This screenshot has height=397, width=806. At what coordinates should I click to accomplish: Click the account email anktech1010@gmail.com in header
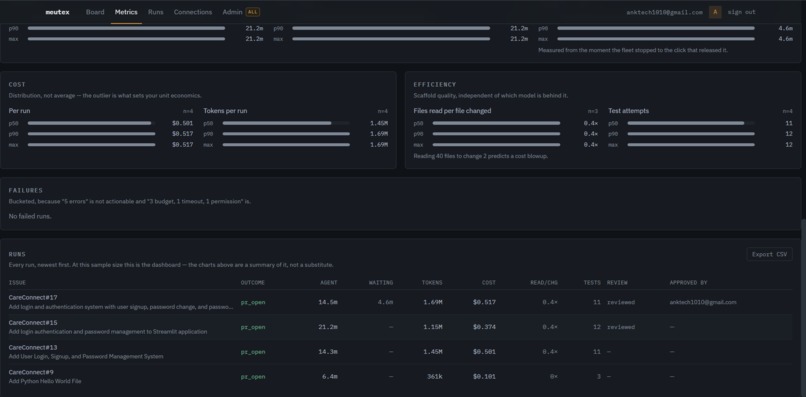click(x=664, y=12)
